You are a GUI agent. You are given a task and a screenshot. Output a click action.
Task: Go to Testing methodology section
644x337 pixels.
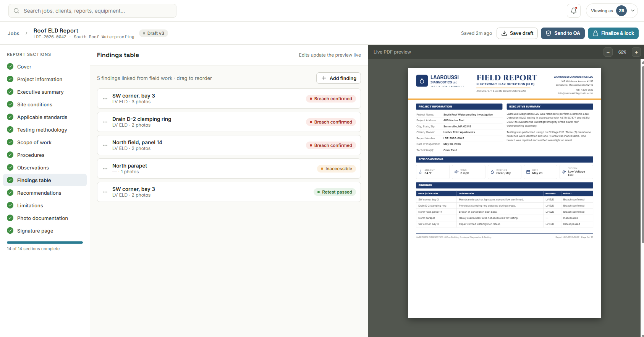45,130
